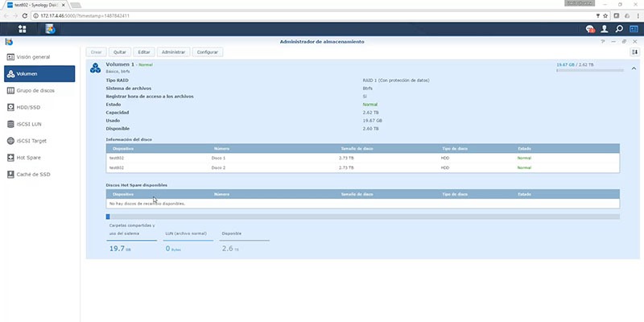Click the Hot Spare sidebar icon
Image resolution: width=644 pixels, height=322 pixels.
10,158
